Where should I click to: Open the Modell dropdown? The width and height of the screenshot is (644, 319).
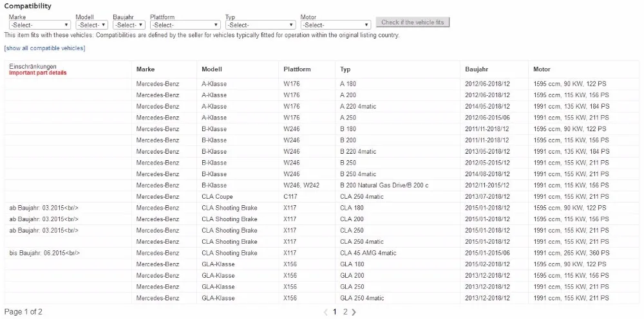click(91, 25)
